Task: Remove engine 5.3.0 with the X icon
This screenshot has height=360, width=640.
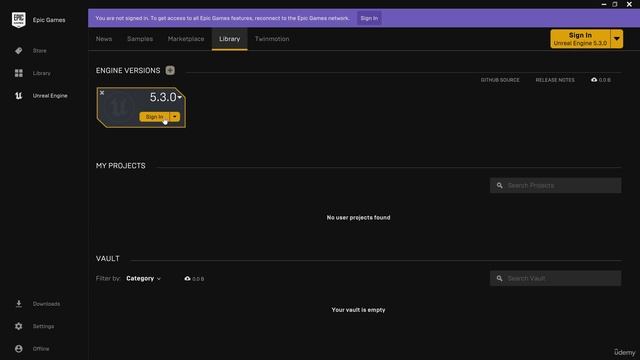Action: coord(102,93)
